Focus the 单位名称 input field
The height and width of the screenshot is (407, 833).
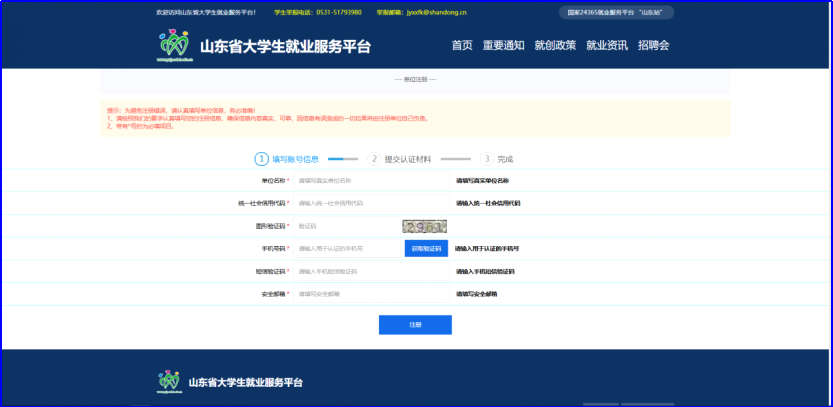click(x=371, y=181)
